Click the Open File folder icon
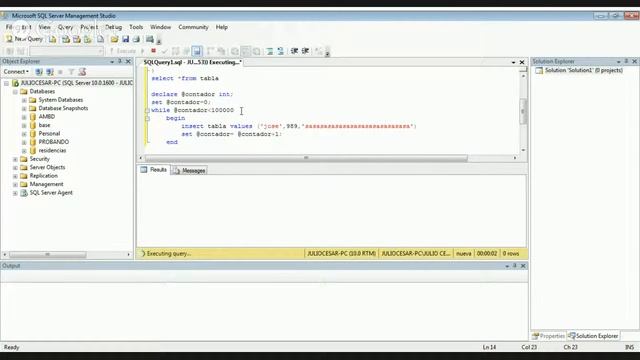This screenshot has width=640, height=360. coord(114,39)
